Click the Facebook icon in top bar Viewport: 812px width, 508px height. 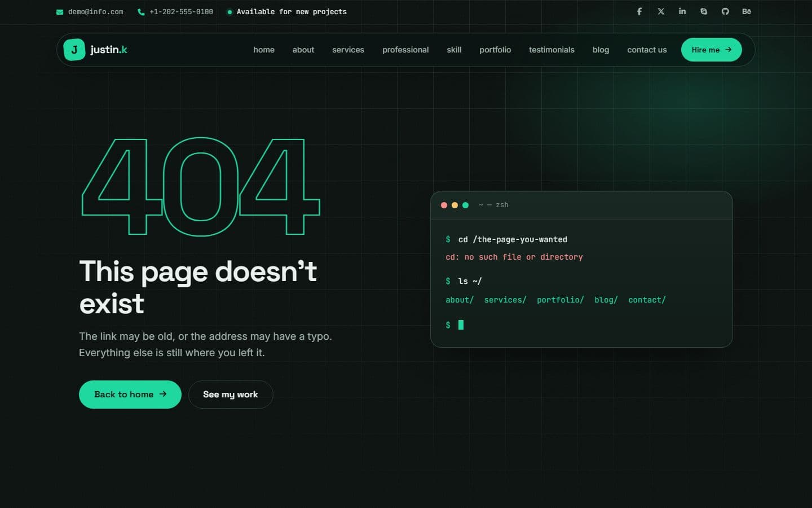639,11
